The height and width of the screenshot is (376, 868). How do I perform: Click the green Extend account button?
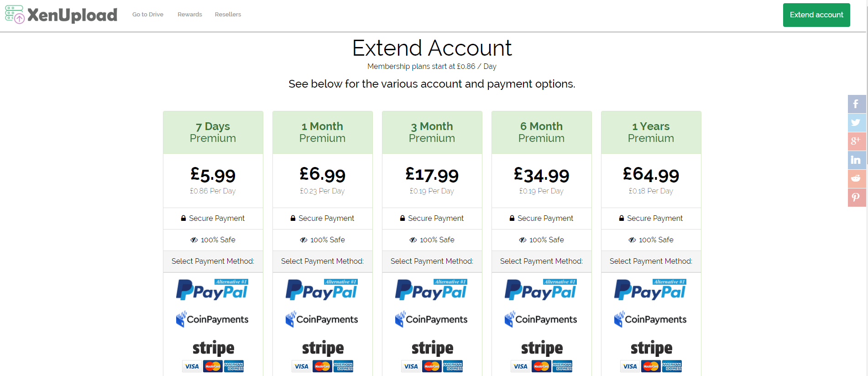(816, 15)
